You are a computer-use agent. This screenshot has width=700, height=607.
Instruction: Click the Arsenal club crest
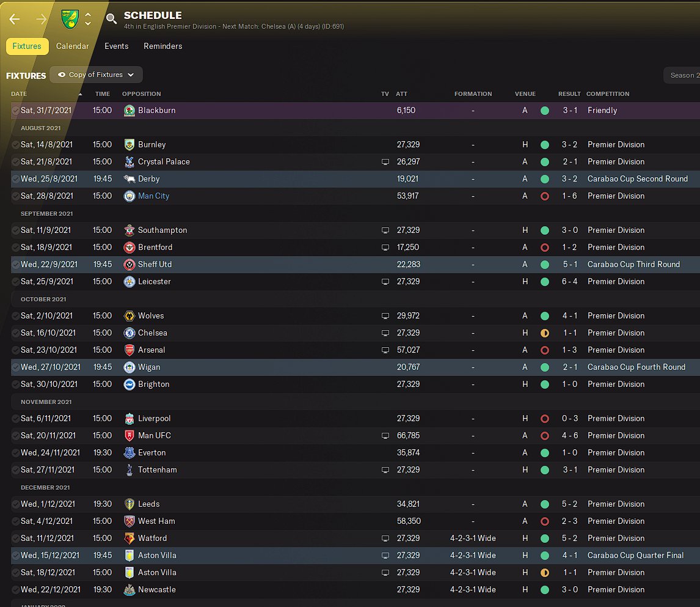click(x=129, y=350)
